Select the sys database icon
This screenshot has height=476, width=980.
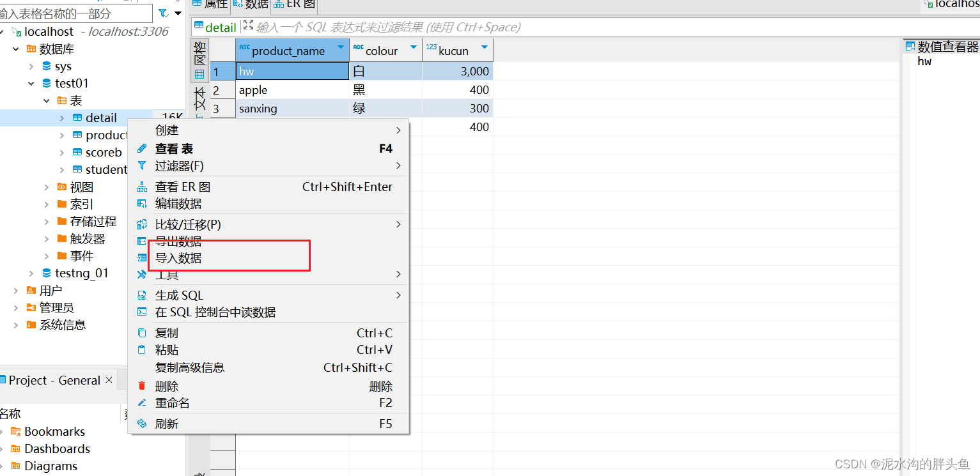point(47,66)
